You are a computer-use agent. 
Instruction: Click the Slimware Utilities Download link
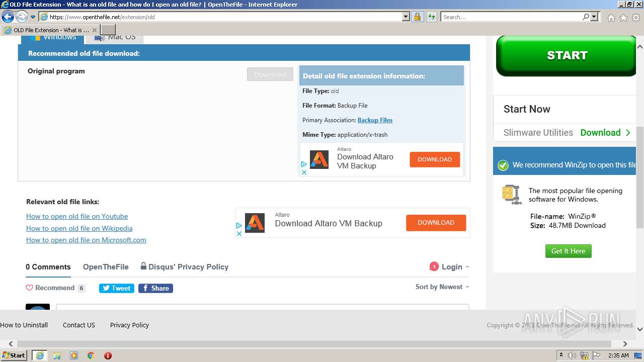point(605,133)
